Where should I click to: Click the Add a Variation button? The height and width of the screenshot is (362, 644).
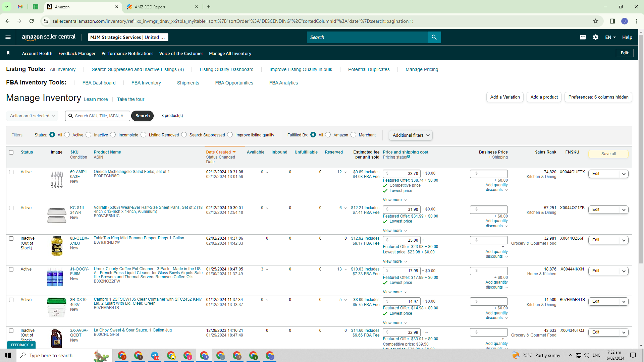[505, 97]
